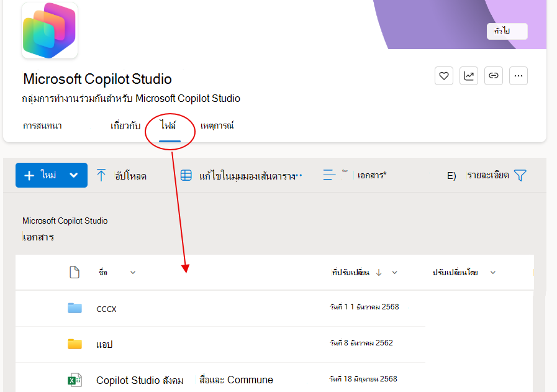This screenshot has width=557, height=392.
Task: Click the grid view table icon
Action: (186, 175)
